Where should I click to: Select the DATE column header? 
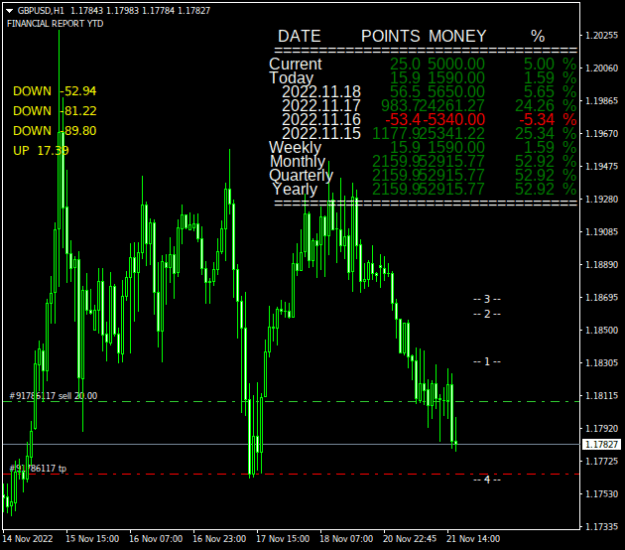[x=299, y=36]
